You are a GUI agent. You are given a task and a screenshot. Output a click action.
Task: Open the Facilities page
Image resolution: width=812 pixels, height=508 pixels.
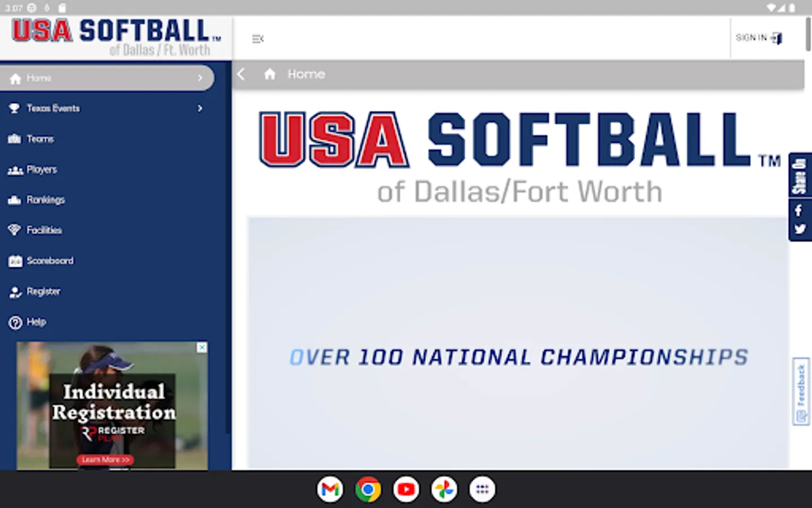(x=107, y=230)
